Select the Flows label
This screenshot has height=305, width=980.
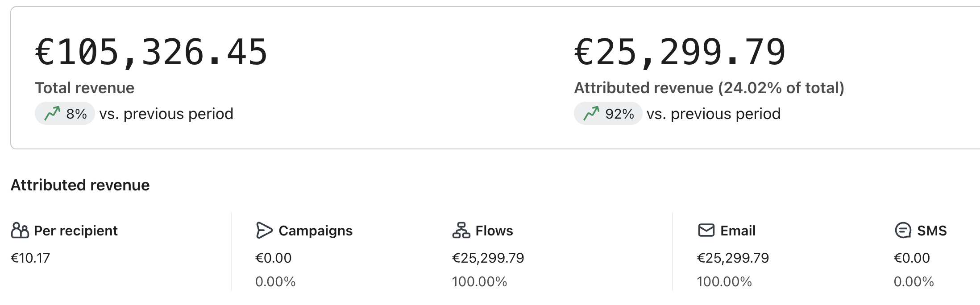click(x=494, y=231)
